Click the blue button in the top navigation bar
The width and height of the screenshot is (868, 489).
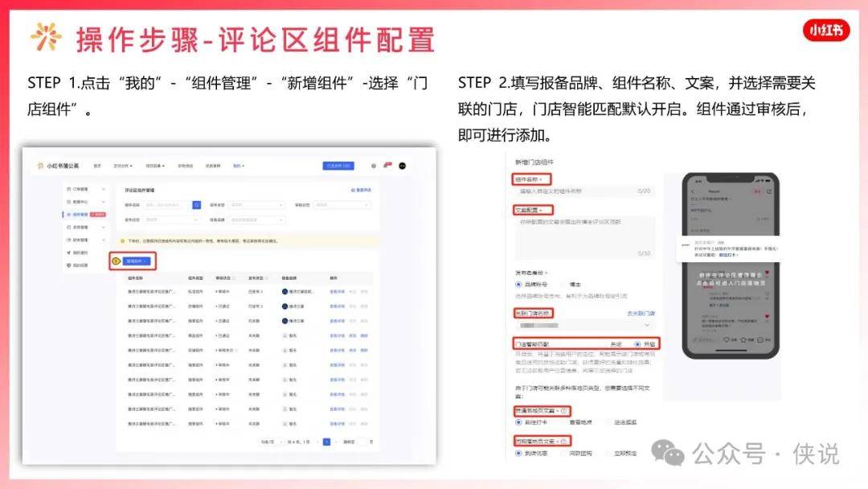coord(338,166)
